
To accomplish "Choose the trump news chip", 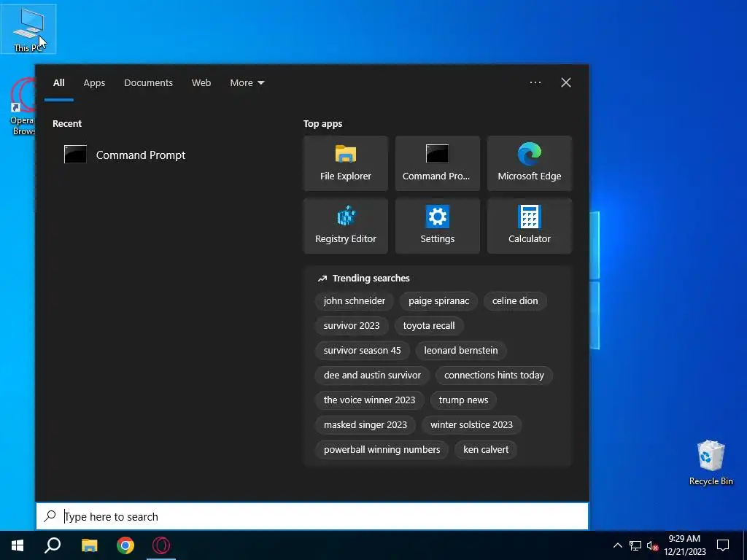I will pyautogui.click(x=463, y=400).
